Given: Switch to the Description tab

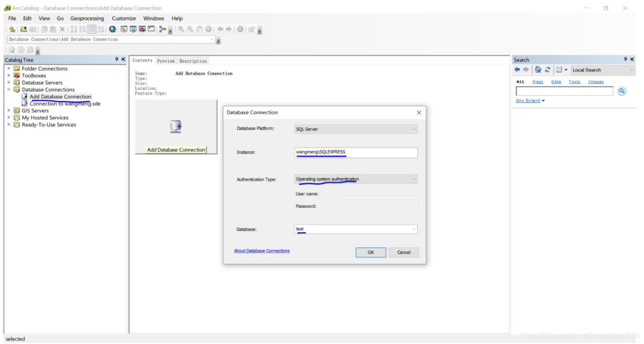Looking at the screenshot, I should pos(193,61).
